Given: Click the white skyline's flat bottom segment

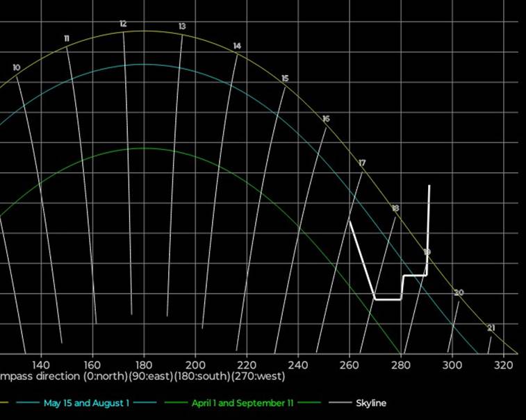Looking at the screenshot, I should pyautogui.click(x=388, y=300).
